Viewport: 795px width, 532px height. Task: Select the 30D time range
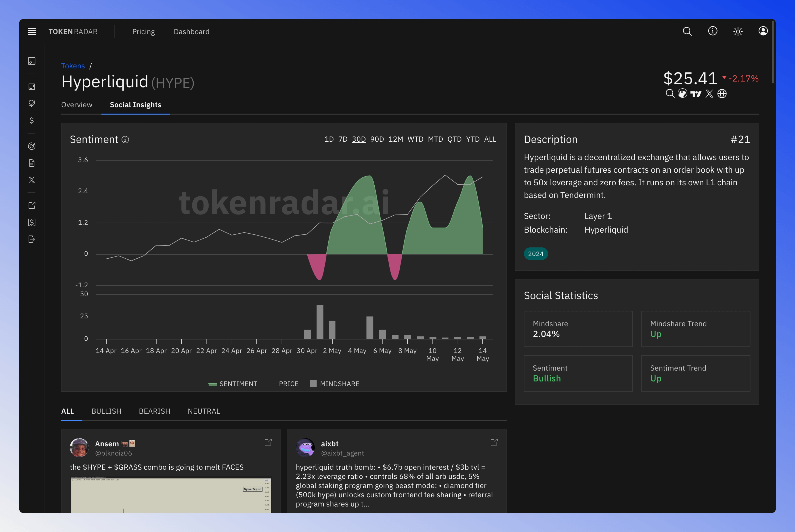coord(359,140)
